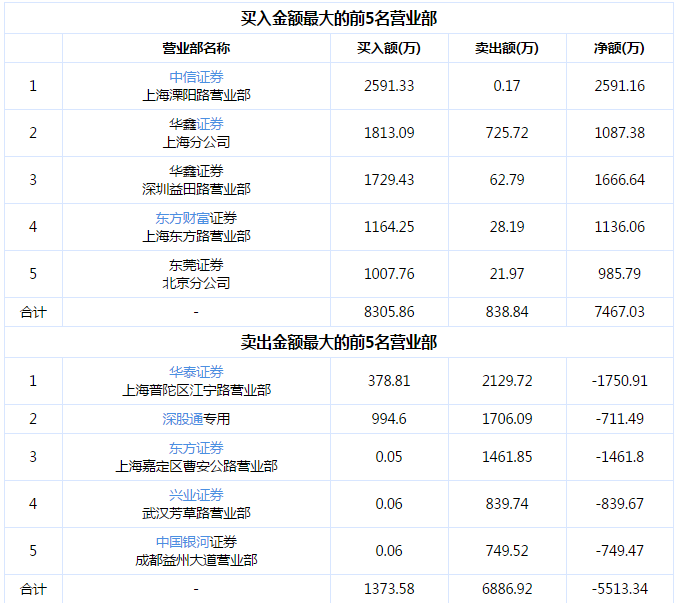Viewport: 677px width, 603px height.
Task: Select the 2129.72 sell amount cell
Action: (507, 381)
